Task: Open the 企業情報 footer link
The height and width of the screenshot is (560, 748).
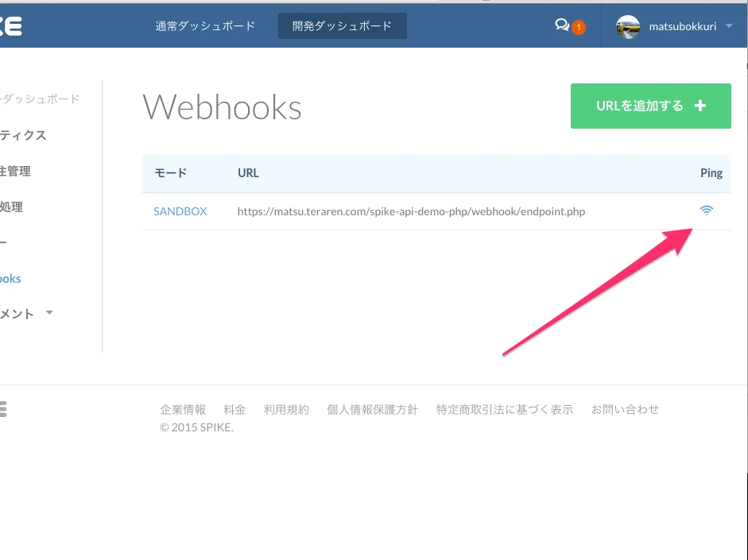Action: coord(182,409)
